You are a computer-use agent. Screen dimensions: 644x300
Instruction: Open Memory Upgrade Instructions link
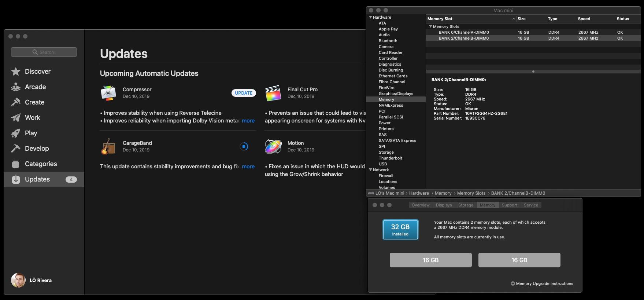point(544,283)
